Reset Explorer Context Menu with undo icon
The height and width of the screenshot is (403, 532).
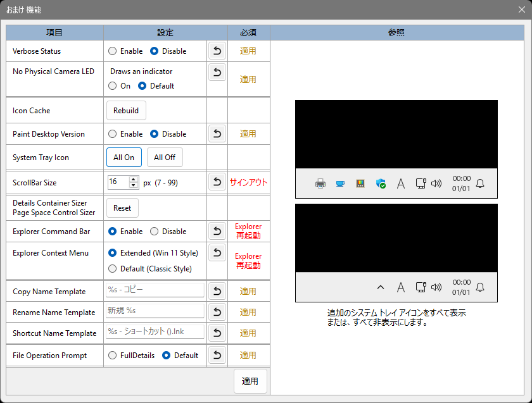point(217,252)
